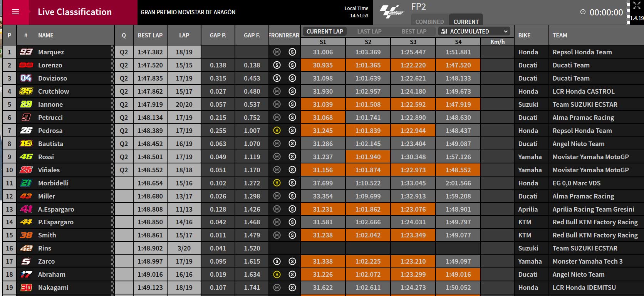Click Morbidelli's number 21 badge
Image resolution: width=644 pixels, height=296 pixels.
26,183
